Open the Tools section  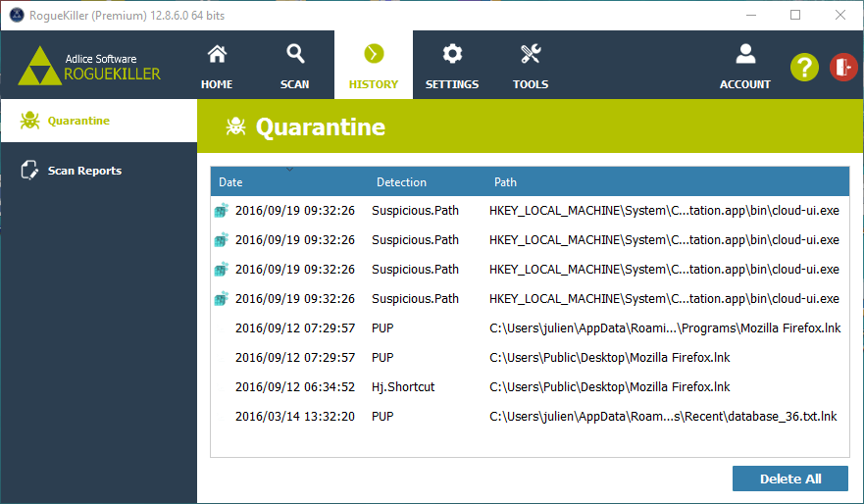click(x=531, y=66)
